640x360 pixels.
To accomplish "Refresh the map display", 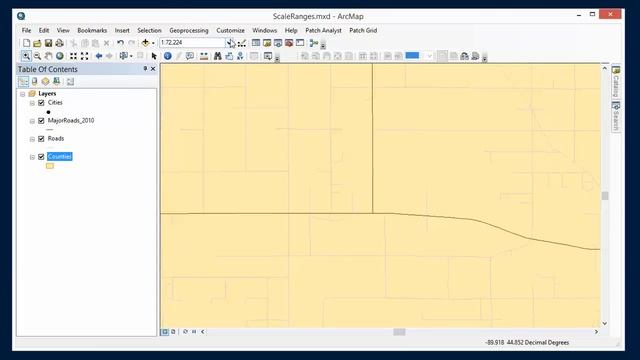I will (x=185, y=332).
